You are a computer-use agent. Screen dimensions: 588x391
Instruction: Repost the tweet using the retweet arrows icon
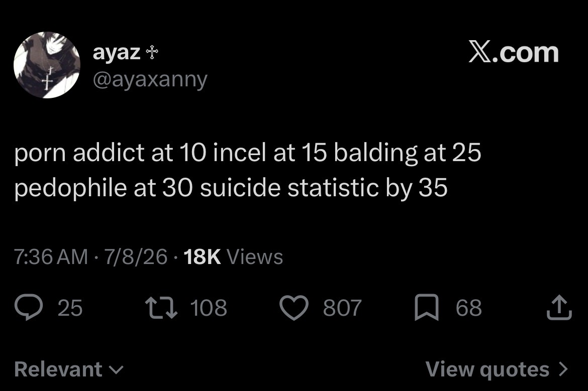[x=161, y=308]
